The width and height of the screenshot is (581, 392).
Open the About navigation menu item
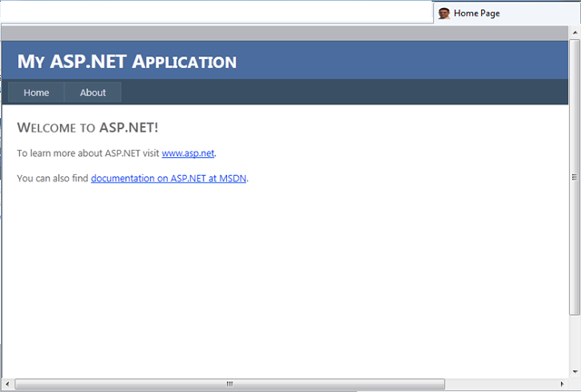pos(93,93)
